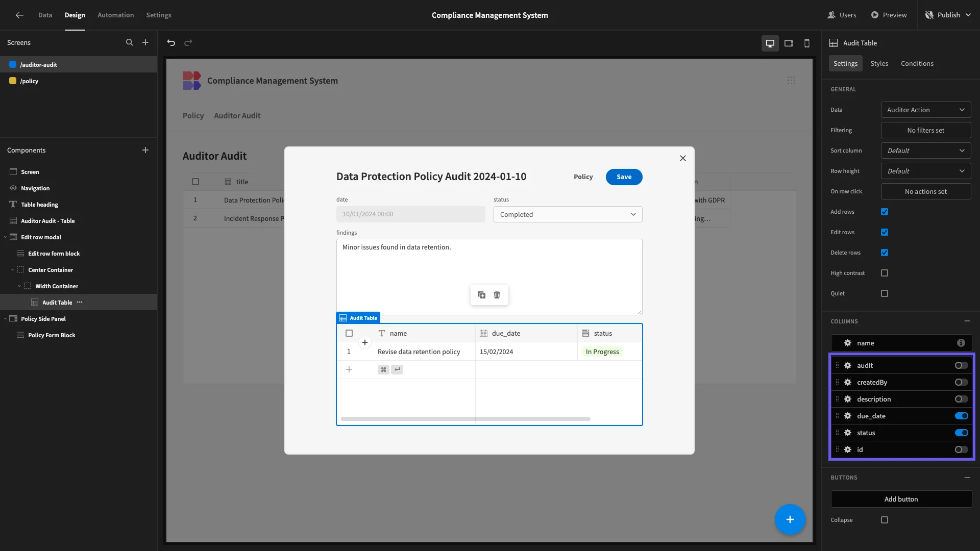Click the add row plus in Audit Table
The height and width of the screenshot is (551, 980).
point(349,369)
